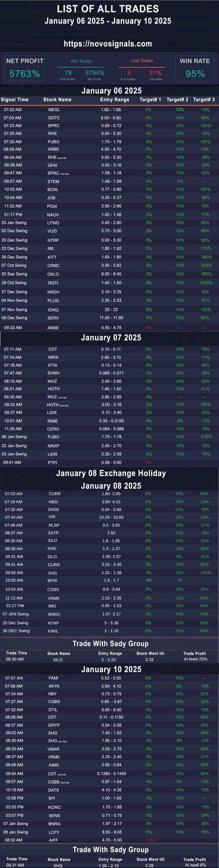Jump to the January 07 2025 heading
This screenshot has width=219, height=868.
click(x=111, y=337)
